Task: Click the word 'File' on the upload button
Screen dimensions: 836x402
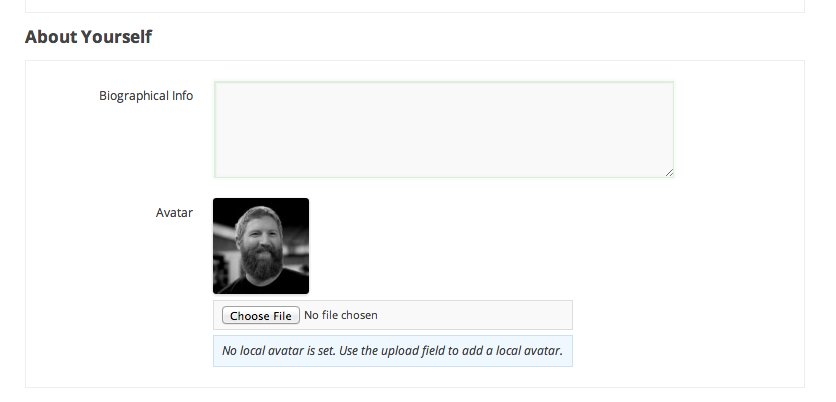Action: [x=281, y=316]
